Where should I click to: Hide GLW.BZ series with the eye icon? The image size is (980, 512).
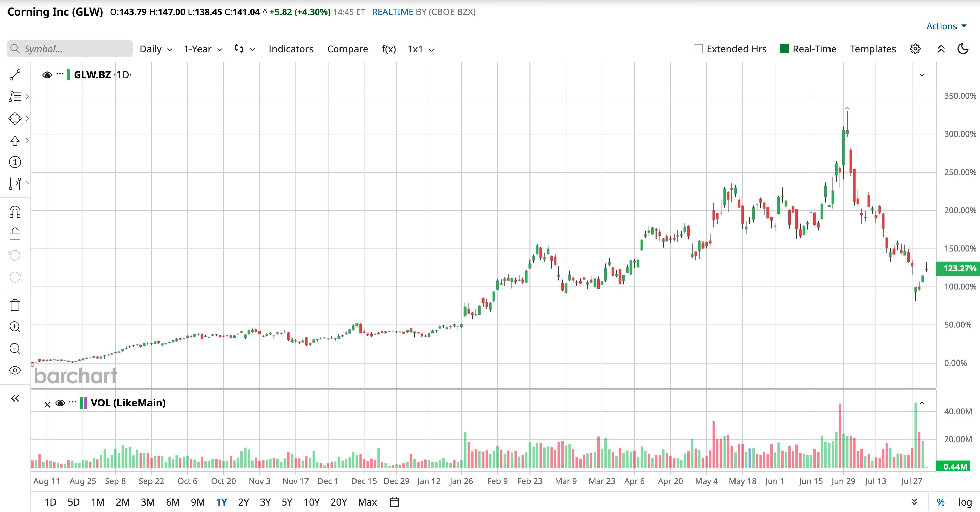tap(47, 75)
